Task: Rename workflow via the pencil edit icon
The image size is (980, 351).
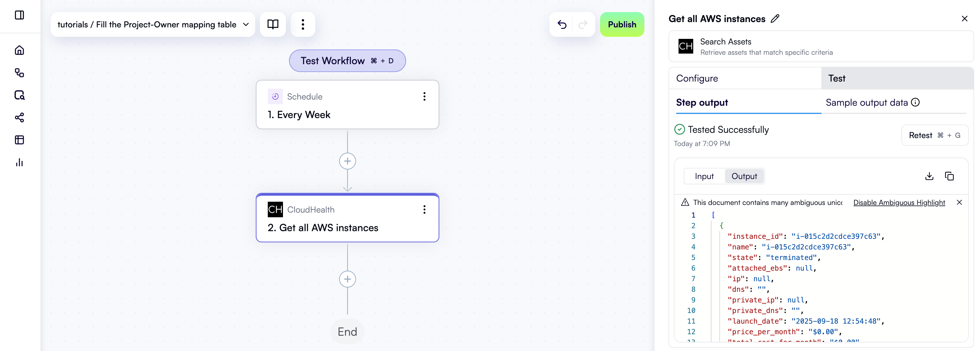Action: pos(775,18)
